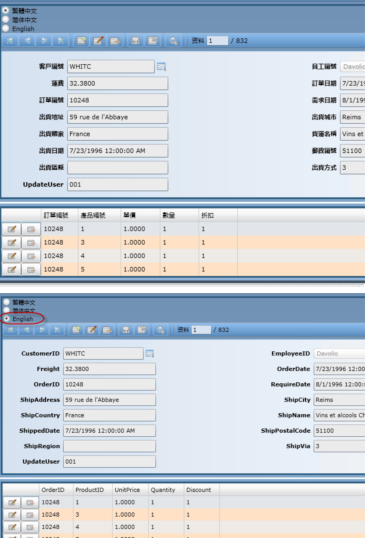The height and width of the screenshot is (538, 365).
Task: Click the add record icon in English form toolbar
Action: tap(76, 330)
